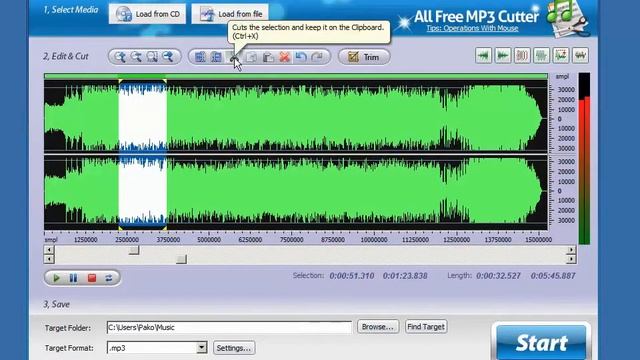Click the Find Target button
This screenshot has width=640, height=360.
426,327
